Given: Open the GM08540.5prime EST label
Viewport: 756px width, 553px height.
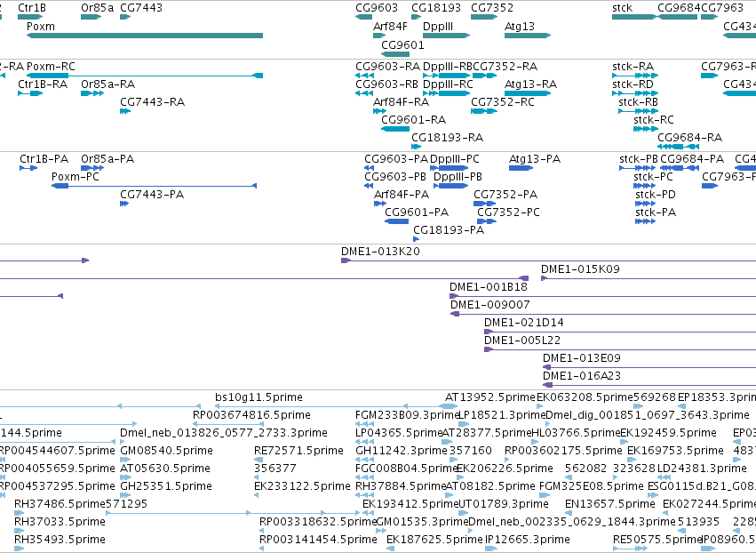Looking at the screenshot, I should tap(166, 451).
